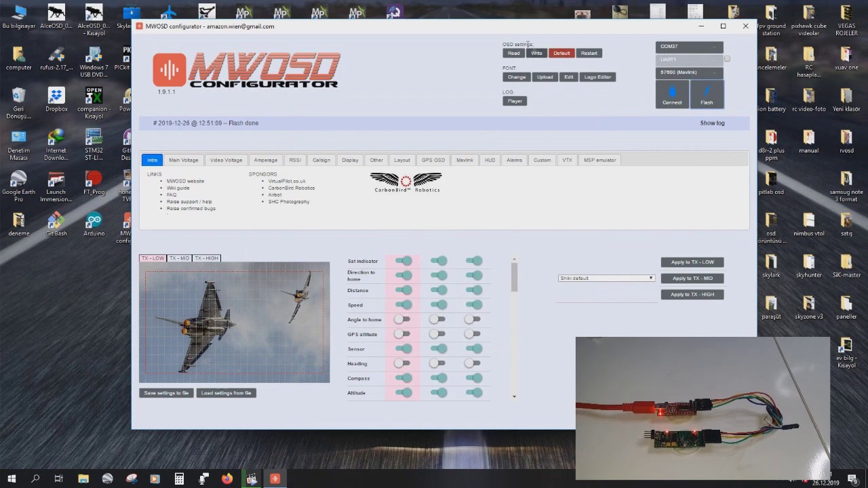Click Apply to TX - MID button
Screen dimensions: 868x488
[692, 278]
